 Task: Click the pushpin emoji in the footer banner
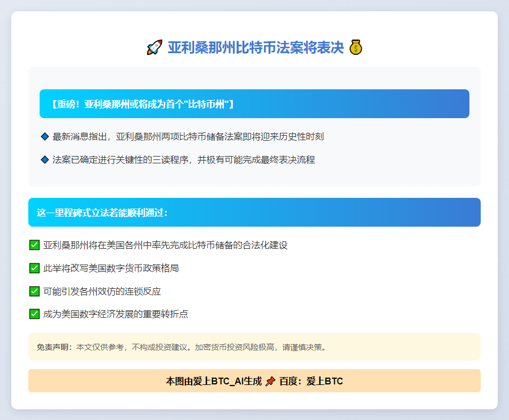[270, 381]
